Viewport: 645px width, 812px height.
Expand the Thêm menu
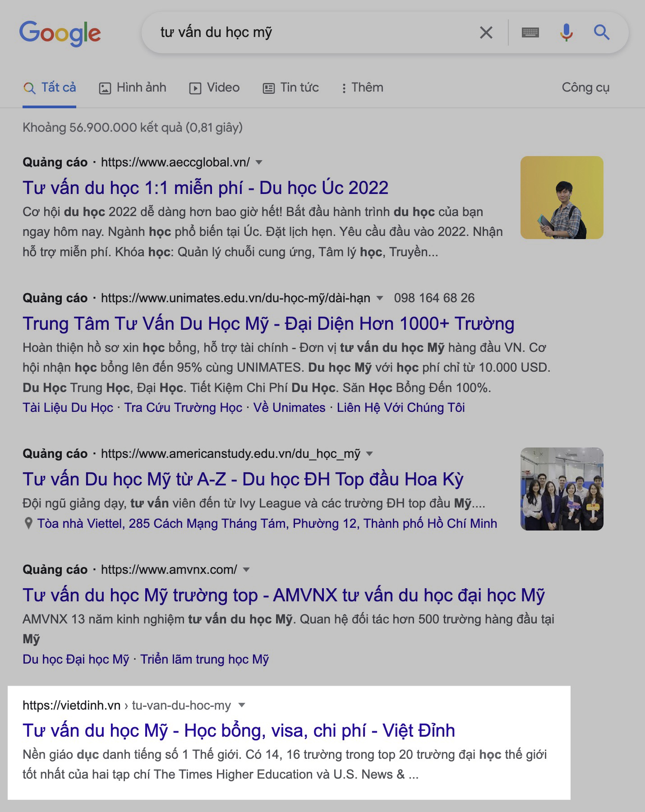tap(362, 88)
